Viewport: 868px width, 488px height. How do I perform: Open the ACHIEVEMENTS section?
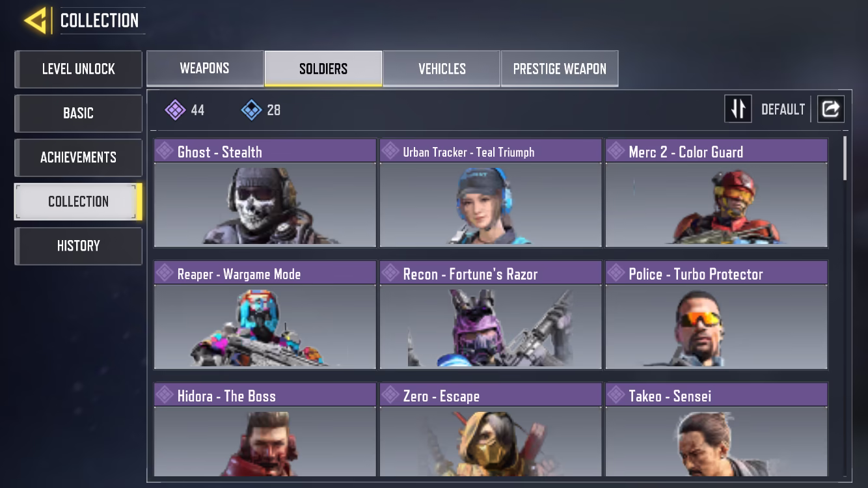(x=78, y=157)
